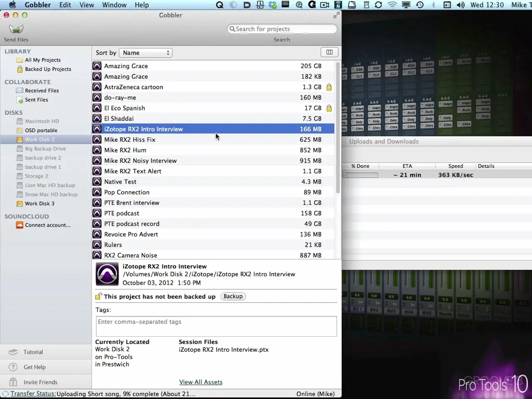Click the Tags input field
Screen dimensions: 532x399
(216, 326)
